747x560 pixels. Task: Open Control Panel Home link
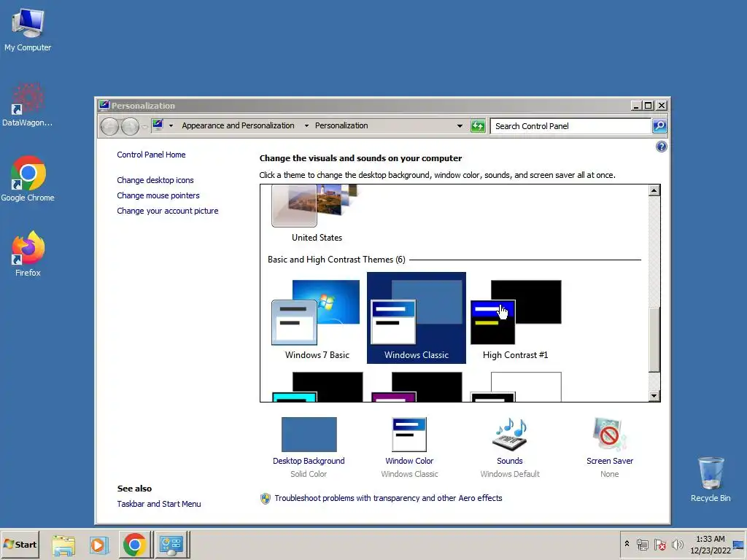(151, 155)
